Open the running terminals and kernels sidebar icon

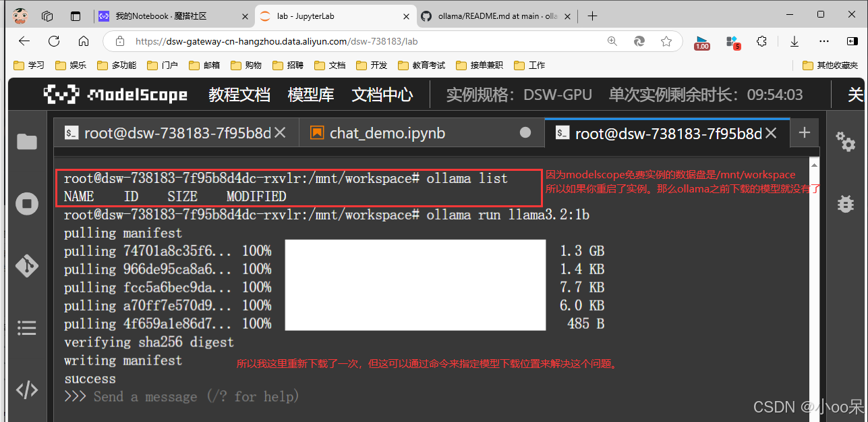pos(27,204)
